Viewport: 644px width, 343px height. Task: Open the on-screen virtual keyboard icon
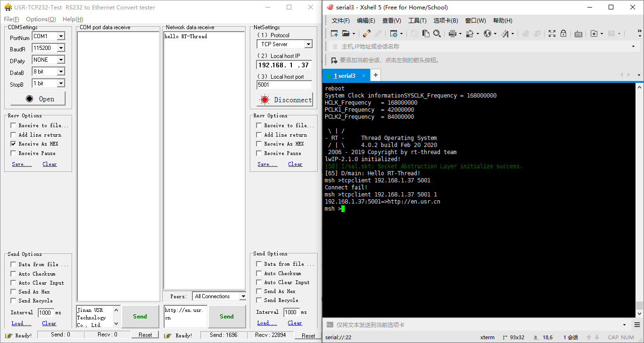(578, 33)
